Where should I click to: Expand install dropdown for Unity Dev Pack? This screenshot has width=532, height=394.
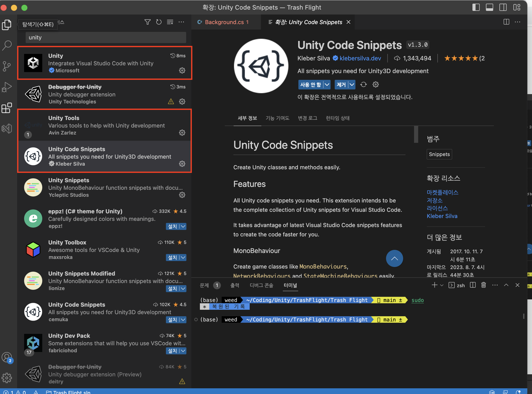[183, 351]
